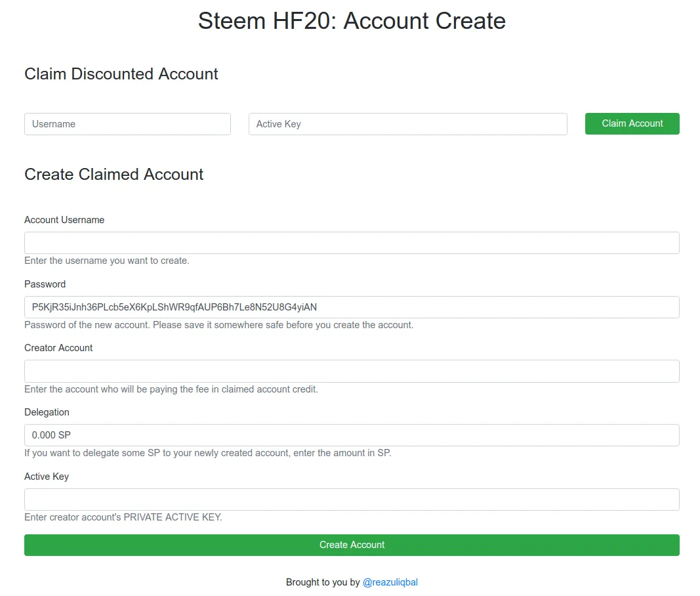
Task: Click the Delegation label
Action: coord(47,412)
